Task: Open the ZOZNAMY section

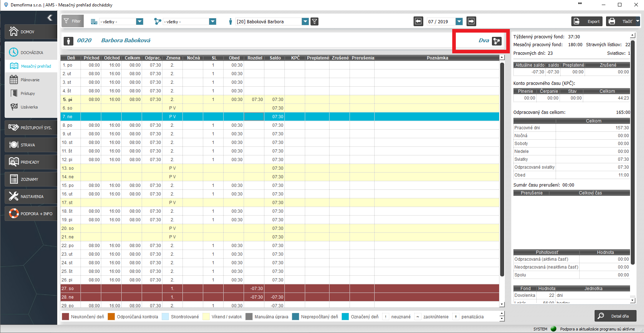Action: point(31,179)
